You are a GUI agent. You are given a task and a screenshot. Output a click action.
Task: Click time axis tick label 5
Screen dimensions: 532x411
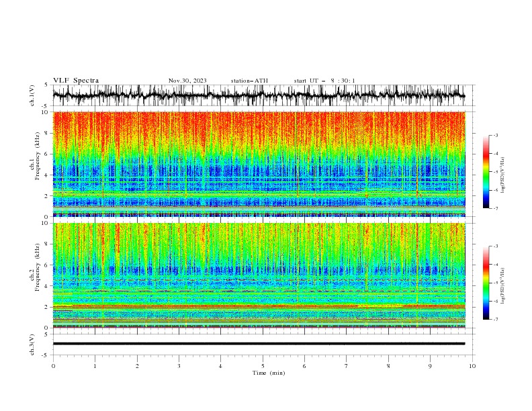[x=263, y=366]
